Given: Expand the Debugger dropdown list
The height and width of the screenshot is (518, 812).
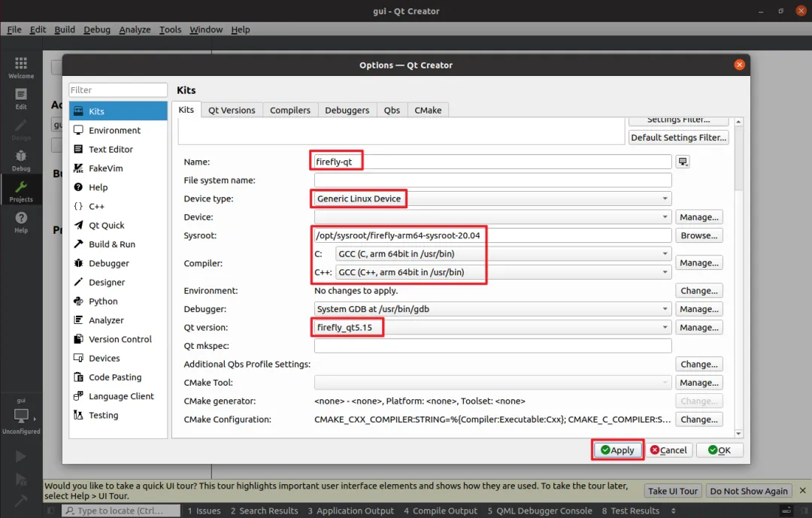Looking at the screenshot, I should (492, 309).
